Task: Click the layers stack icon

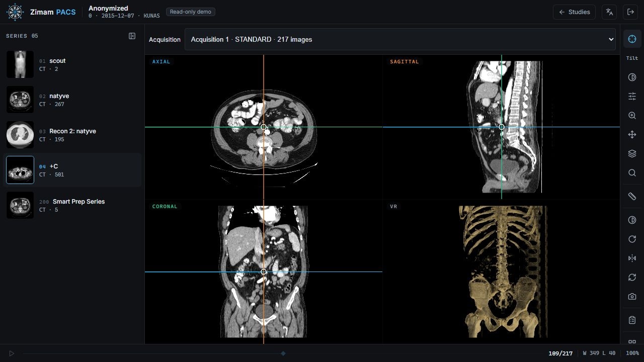Action: click(632, 154)
